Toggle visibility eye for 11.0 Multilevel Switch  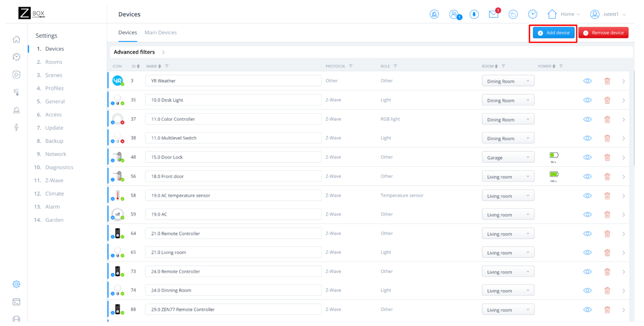point(587,138)
